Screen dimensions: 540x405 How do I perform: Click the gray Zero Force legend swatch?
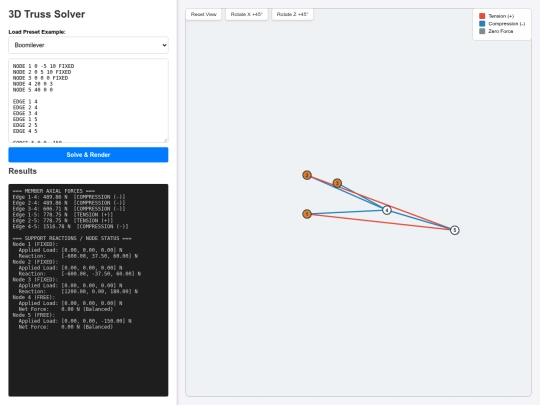[x=482, y=31]
